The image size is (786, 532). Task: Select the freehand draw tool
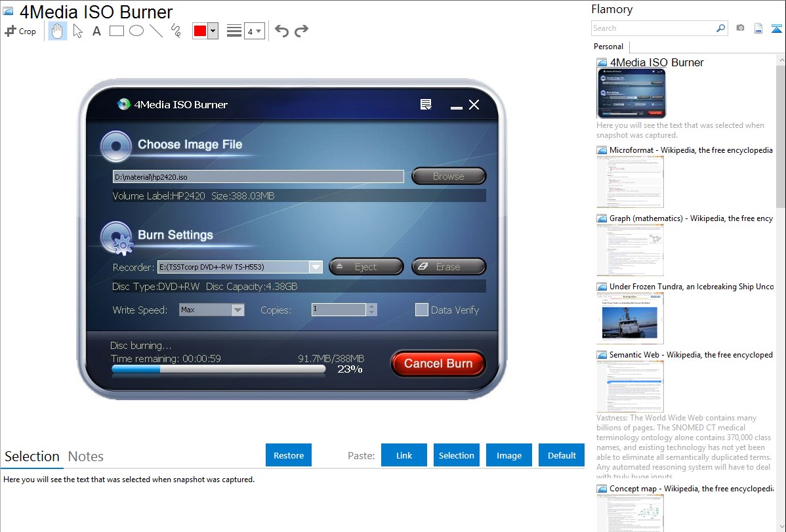coord(176,31)
